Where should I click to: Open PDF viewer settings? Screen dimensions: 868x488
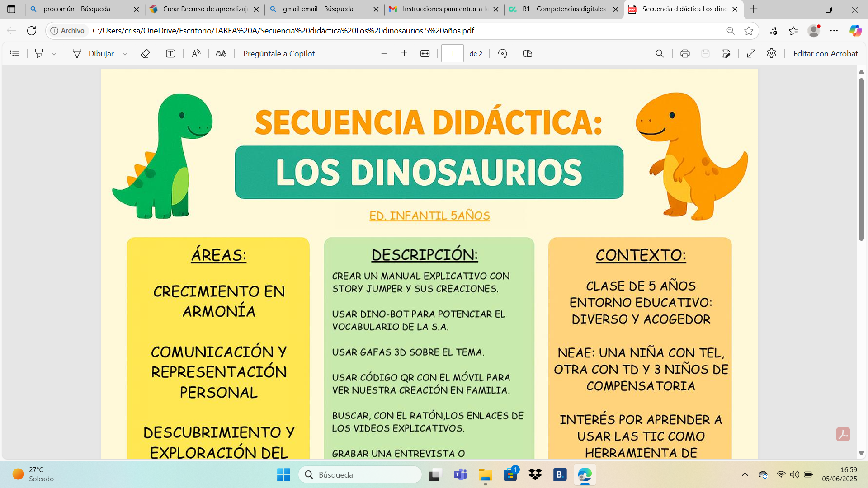pyautogui.click(x=771, y=53)
